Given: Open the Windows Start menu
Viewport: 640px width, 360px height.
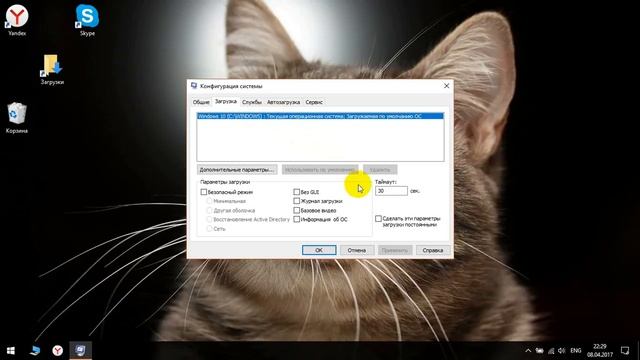Looking at the screenshot, I should tap(11, 351).
